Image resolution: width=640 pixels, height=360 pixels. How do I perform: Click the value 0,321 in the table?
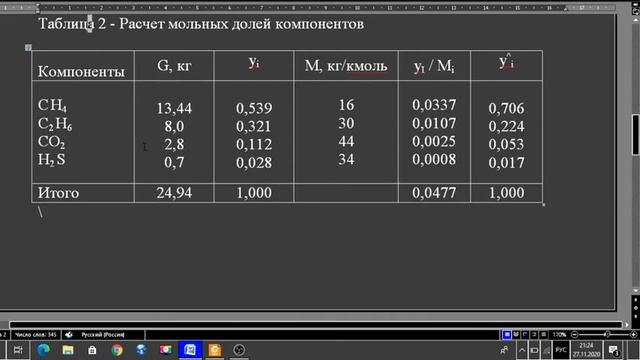pyautogui.click(x=254, y=127)
